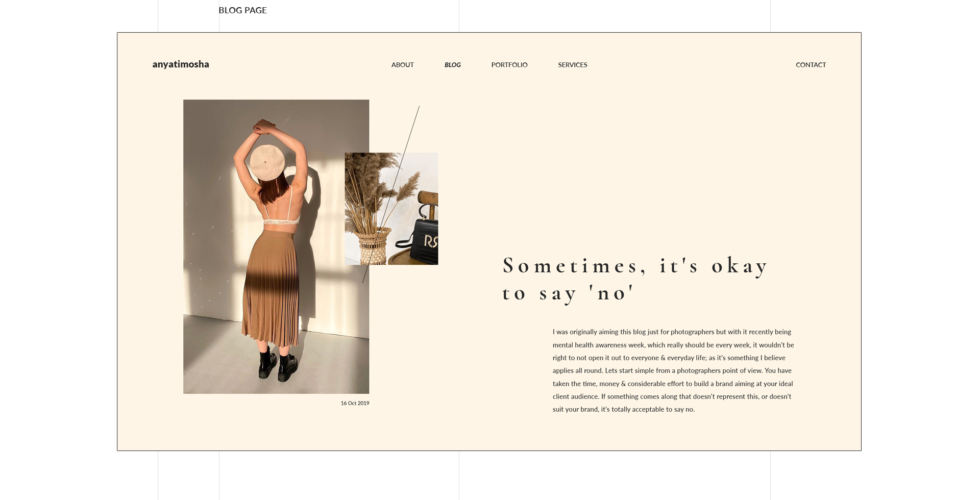Navigate to the PORTFOLIO page

(509, 65)
